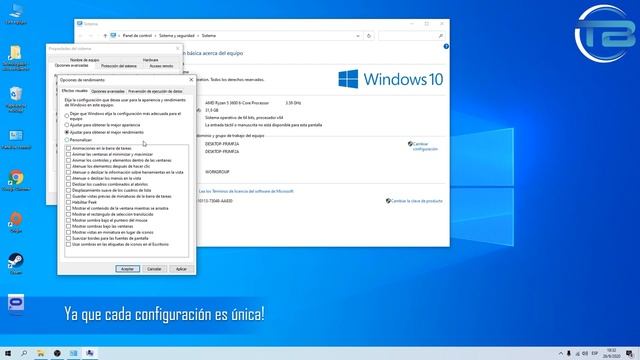This screenshot has width=640, height=360.
Task: Open 'Prevención de ejecución de datos' tab
Action: tap(155, 91)
